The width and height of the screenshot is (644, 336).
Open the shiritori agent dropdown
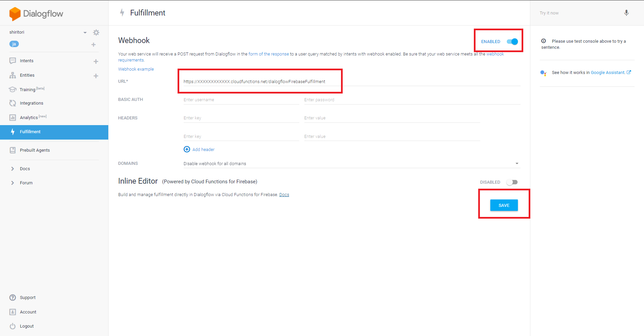85,33
